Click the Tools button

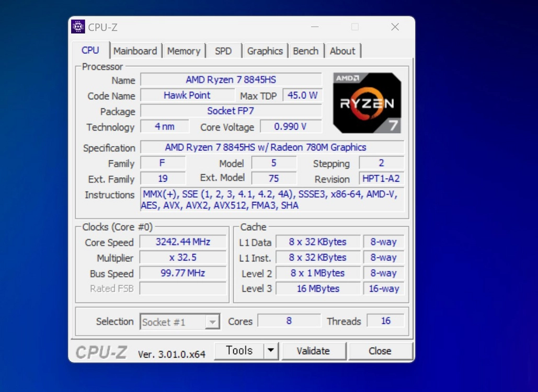click(x=239, y=351)
